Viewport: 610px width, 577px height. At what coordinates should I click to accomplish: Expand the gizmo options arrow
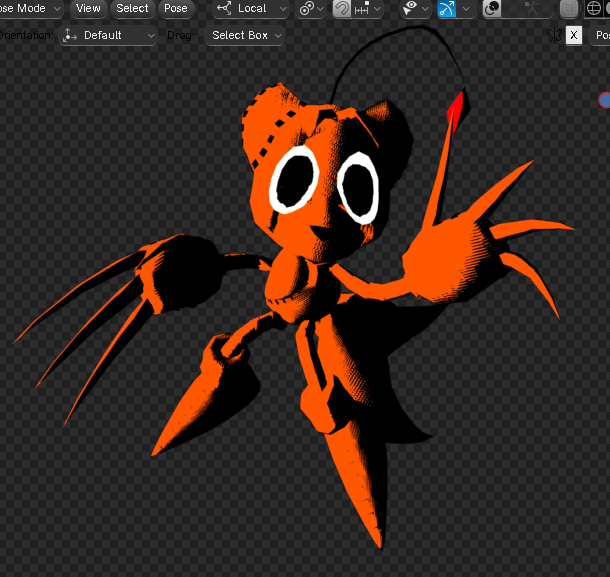[466, 8]
